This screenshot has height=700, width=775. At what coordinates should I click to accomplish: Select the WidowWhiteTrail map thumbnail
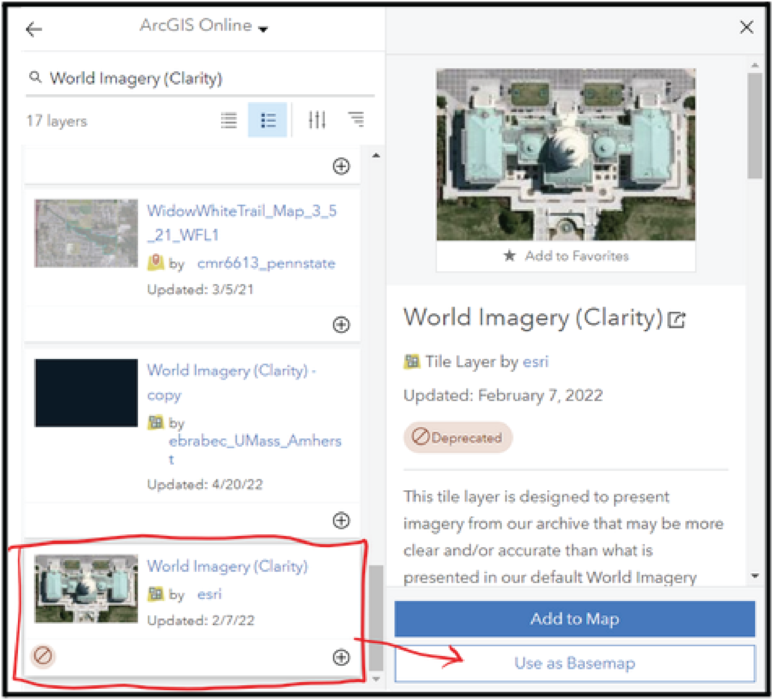click(x=86, y=233)
